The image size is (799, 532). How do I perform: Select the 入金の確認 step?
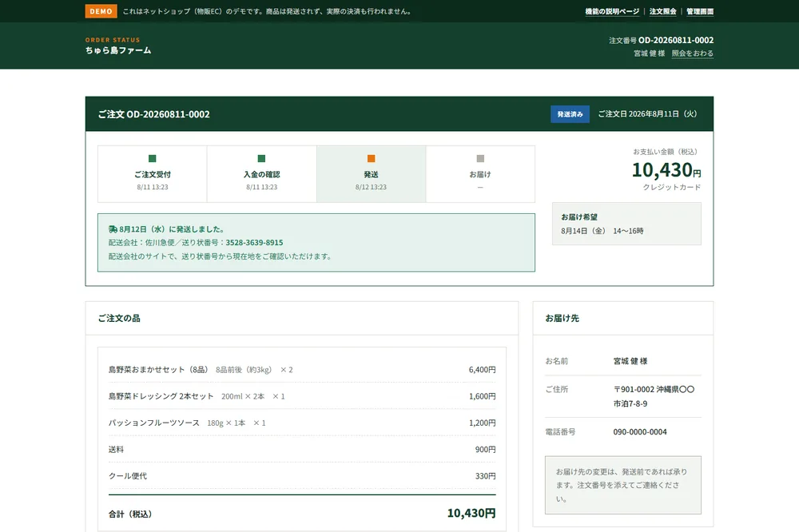[x=261, y=174]
